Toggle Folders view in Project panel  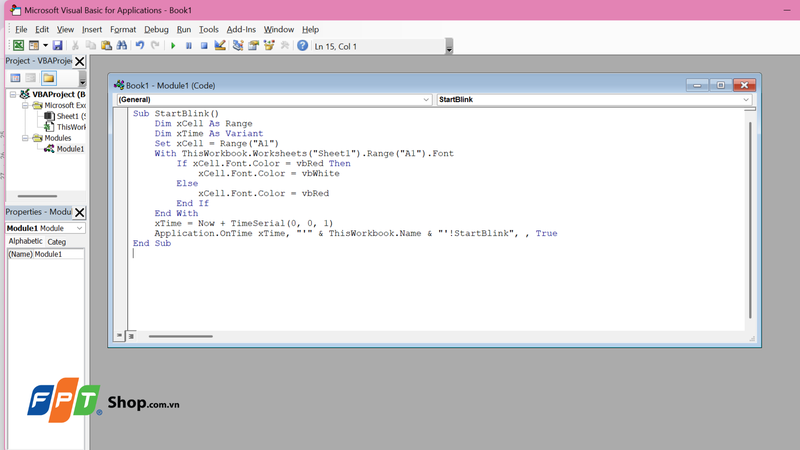click(48, 78)
